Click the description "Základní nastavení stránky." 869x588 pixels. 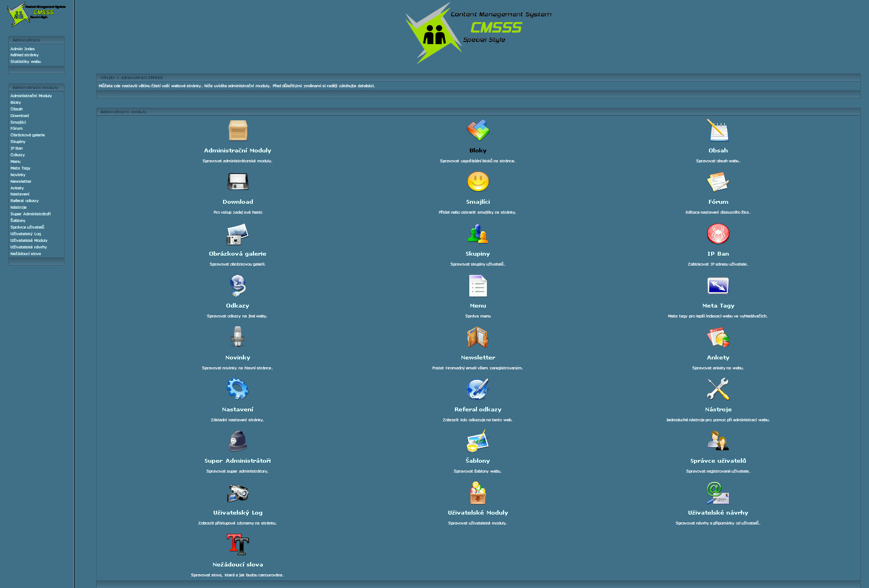tap(238, 420)
